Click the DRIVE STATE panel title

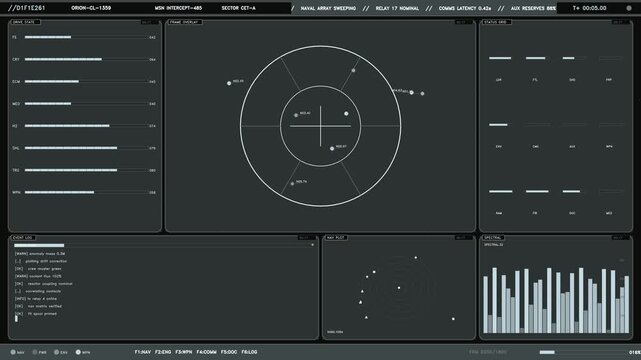pyautogui.click(x=25, y=22)
